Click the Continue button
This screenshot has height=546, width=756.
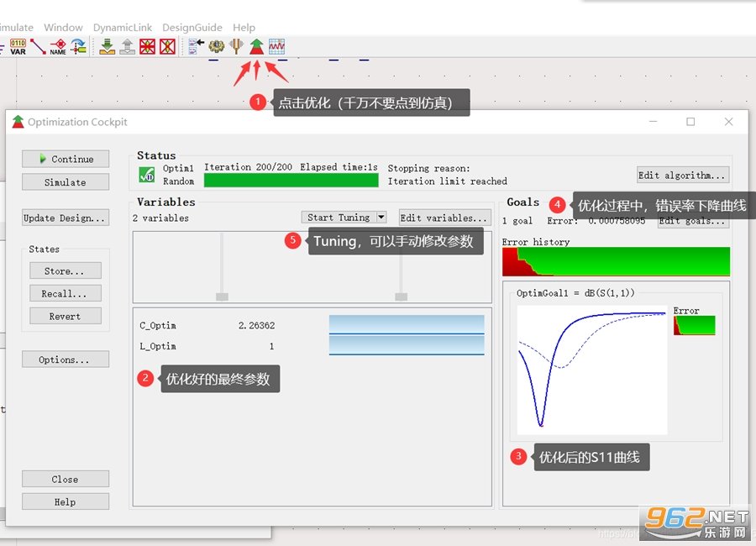click(66, 159)
